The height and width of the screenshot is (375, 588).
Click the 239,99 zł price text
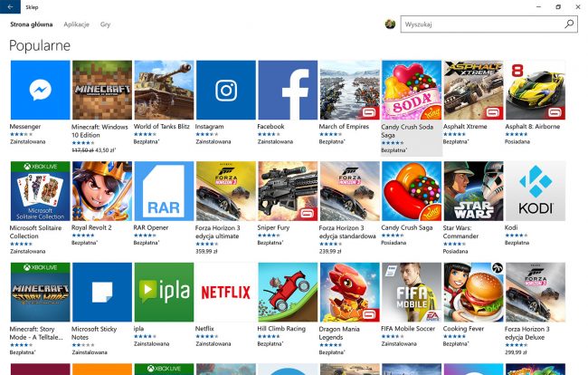(x=330, y=251)
